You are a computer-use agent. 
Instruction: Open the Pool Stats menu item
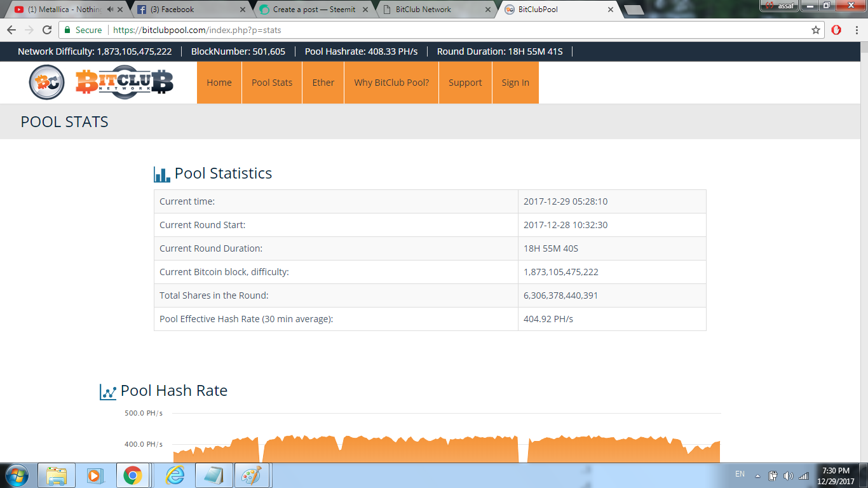(272, 83)
